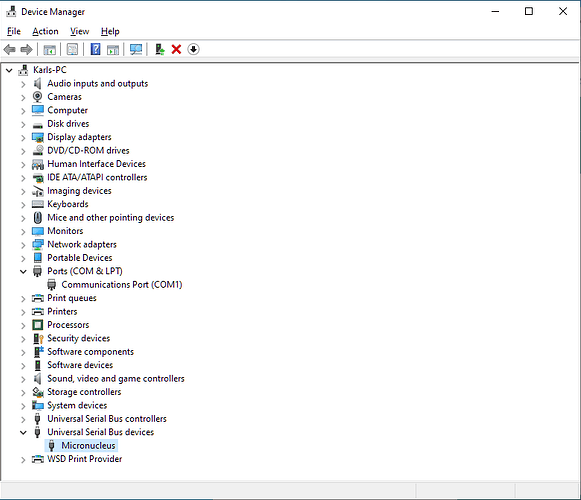Collapse the Universal Serial Bus devices node
Screen dimensions: 581x500
[23, 433]
